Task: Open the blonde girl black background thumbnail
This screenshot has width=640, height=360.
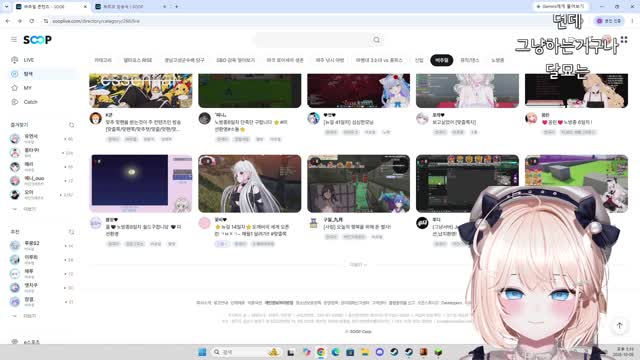Action: click(576, 91)
